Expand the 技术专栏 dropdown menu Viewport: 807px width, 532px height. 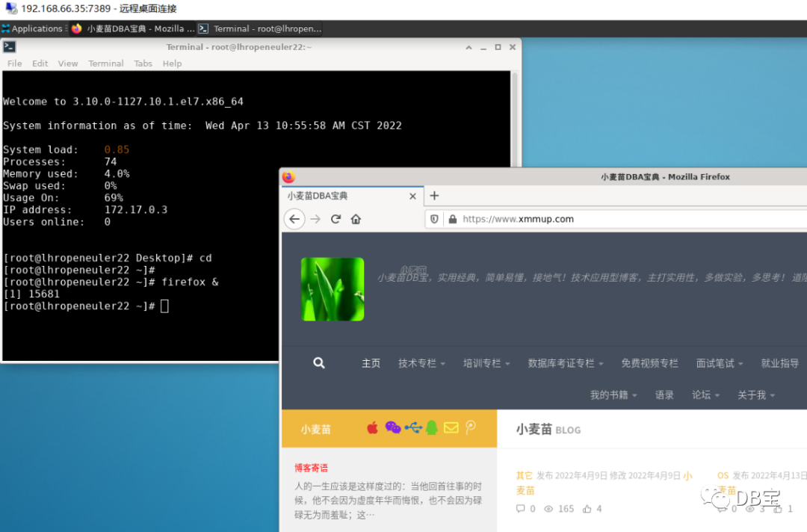421,363
